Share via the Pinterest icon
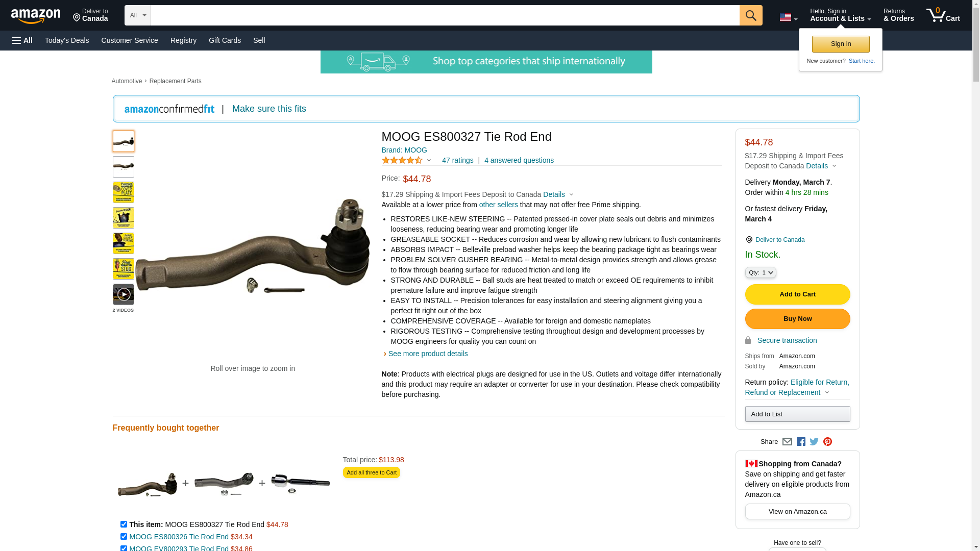The width and height of the screenshot is (980, 551). (827, 442)
